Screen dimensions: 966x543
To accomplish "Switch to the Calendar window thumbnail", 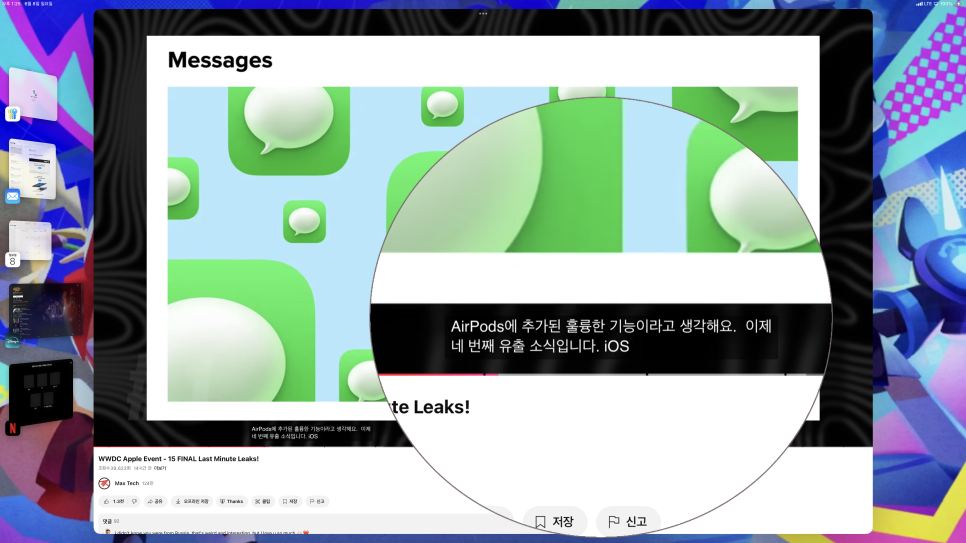I will coord(31,240).
